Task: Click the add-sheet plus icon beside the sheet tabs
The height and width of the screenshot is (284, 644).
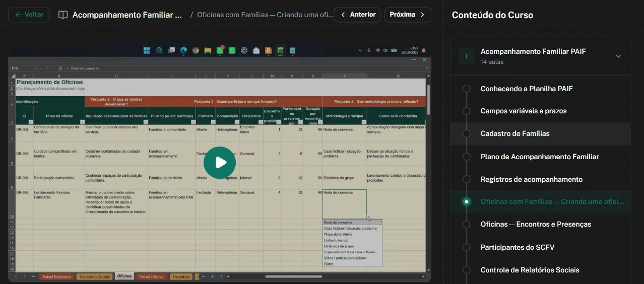Action: click(212, 276)
